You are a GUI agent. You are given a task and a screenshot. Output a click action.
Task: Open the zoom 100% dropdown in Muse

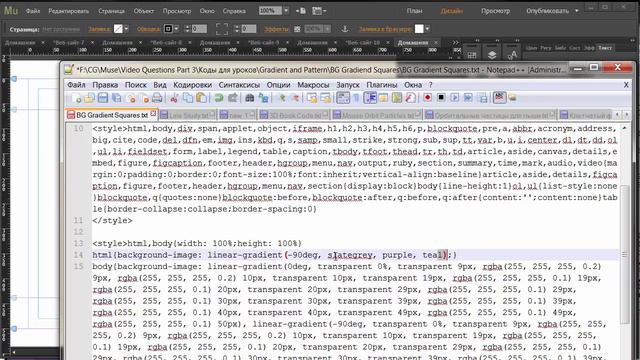(286, 11)
